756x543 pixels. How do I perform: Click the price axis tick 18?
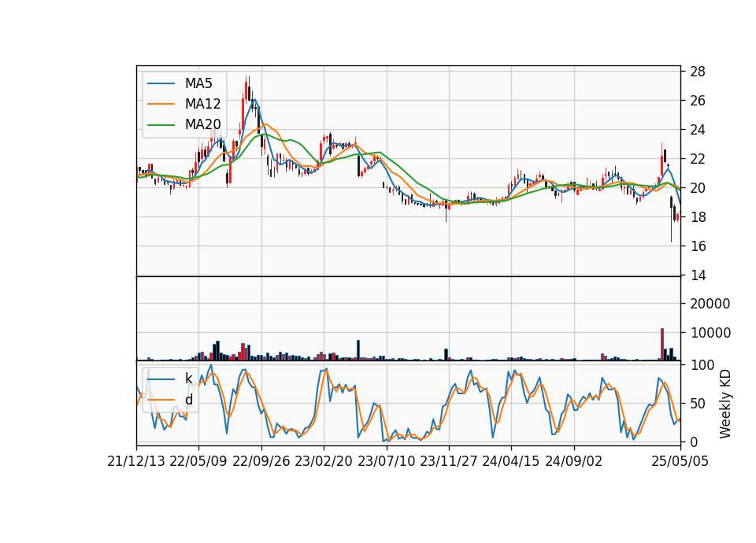pyautogui.click(x=698, y=217)
